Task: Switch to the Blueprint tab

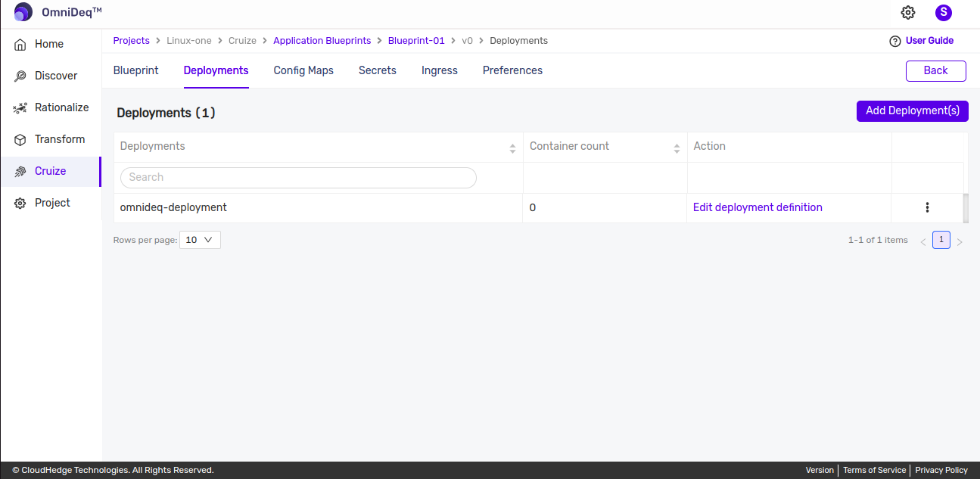Action: 136,70
